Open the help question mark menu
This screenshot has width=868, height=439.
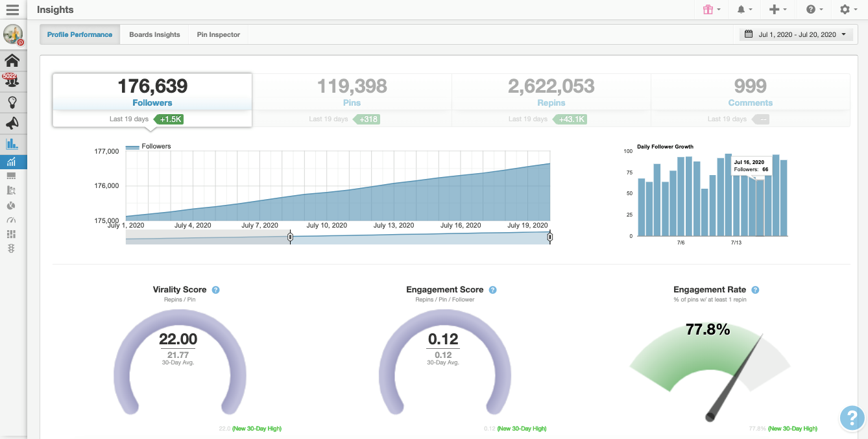click(x=814, y=10)
